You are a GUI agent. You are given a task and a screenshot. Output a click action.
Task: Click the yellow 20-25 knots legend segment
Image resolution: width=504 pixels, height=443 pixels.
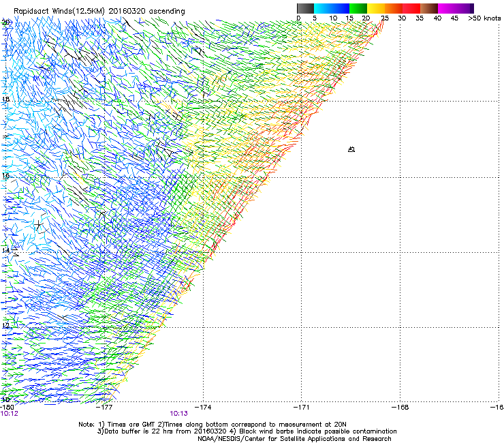click(x=376, y=8)
